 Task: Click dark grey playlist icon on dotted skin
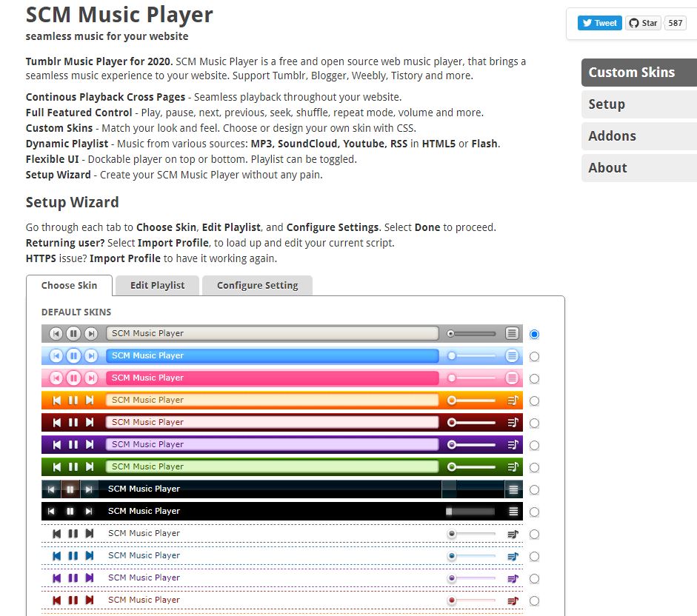coord(513,534)
